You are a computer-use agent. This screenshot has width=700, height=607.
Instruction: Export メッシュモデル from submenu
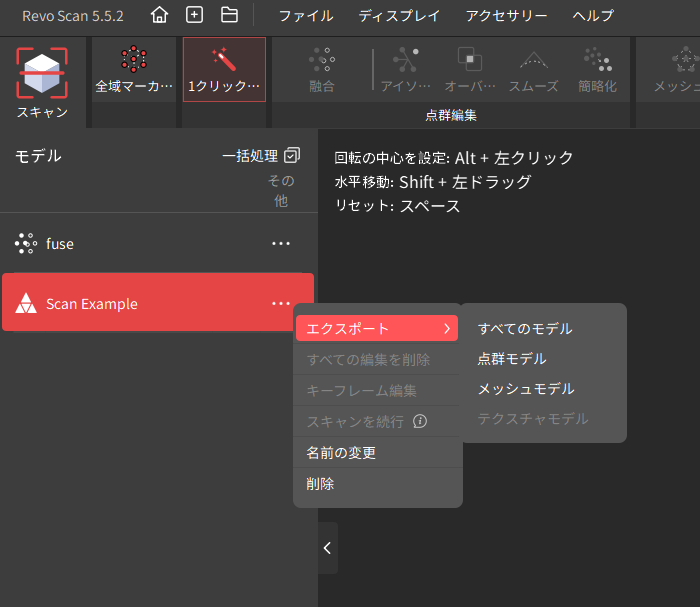click(x=526, y=389)
